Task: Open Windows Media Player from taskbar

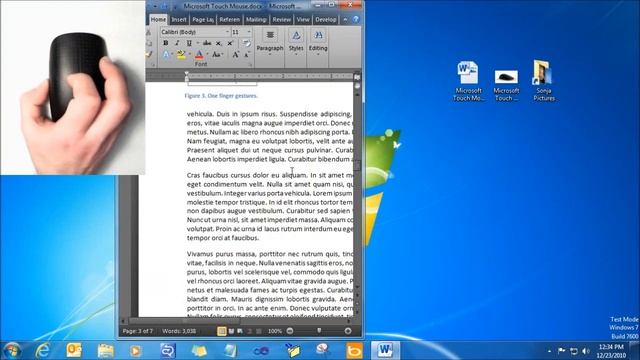Action: click(136, 351)
